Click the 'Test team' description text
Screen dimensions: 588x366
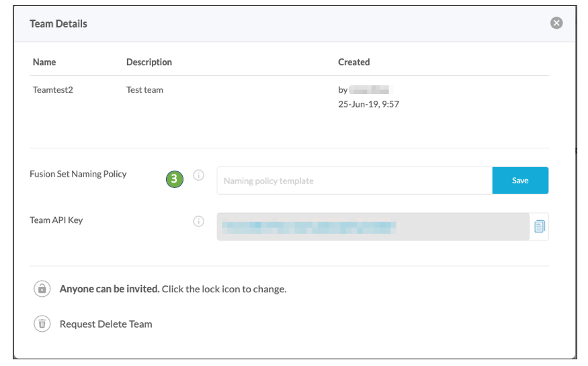(144, 89)
